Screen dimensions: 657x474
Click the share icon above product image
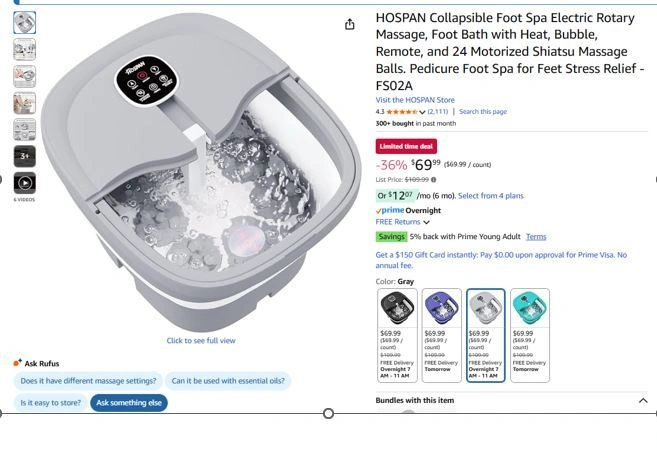pyautogui.click(x=349, y=25)
